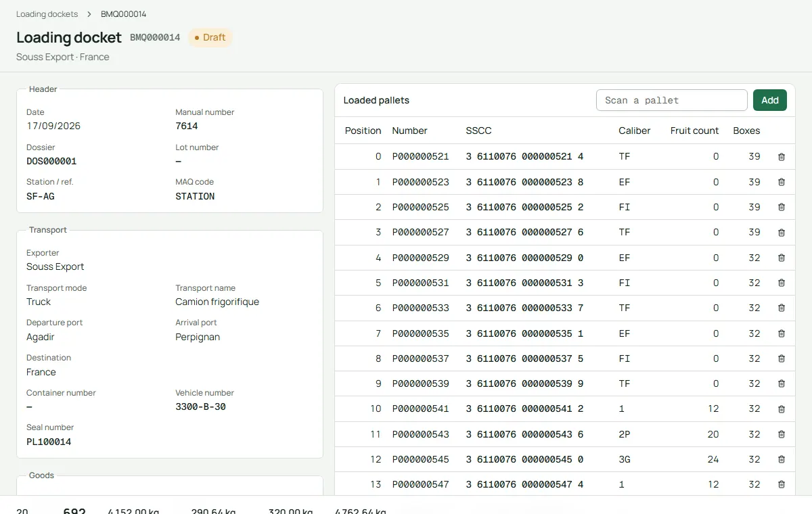Click pallet number P000000535
Image resolution: width=812 pixels, height=514 pixels.
point(421,333)
